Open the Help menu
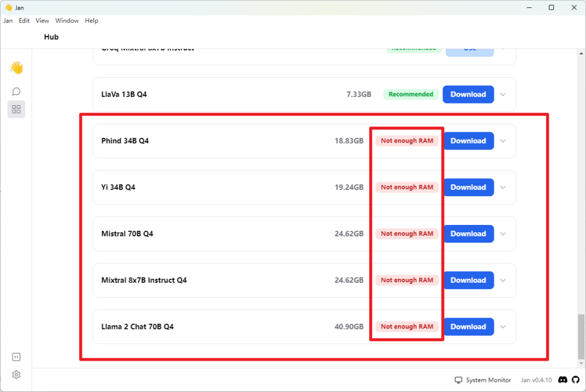 [92, 21]
